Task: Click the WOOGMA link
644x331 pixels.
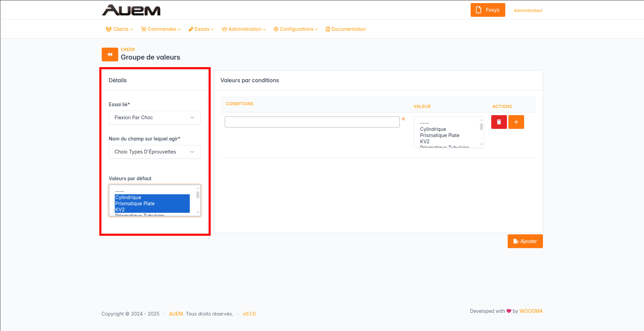Action: (x=531, y=311)
